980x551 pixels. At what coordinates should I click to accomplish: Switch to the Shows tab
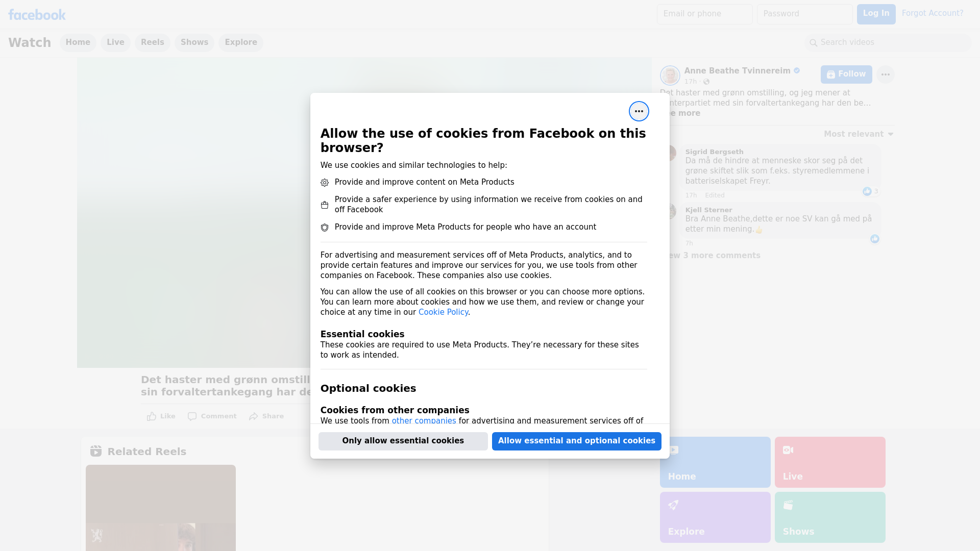point(194,42)
